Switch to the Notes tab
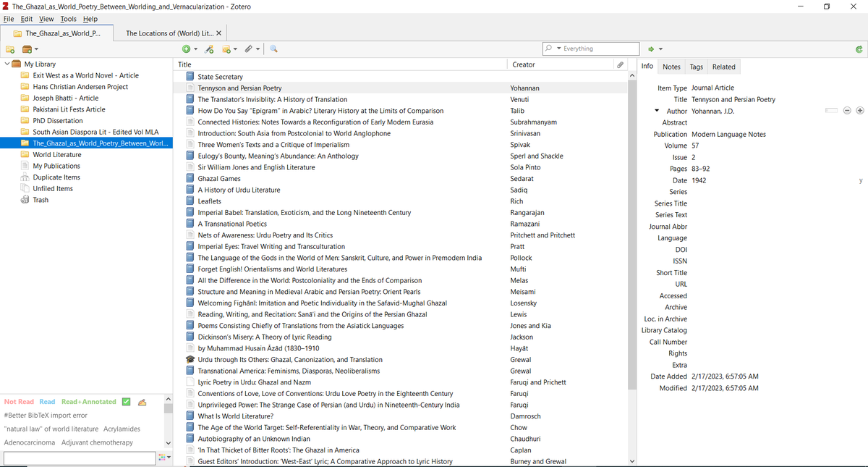 (671, 67)
